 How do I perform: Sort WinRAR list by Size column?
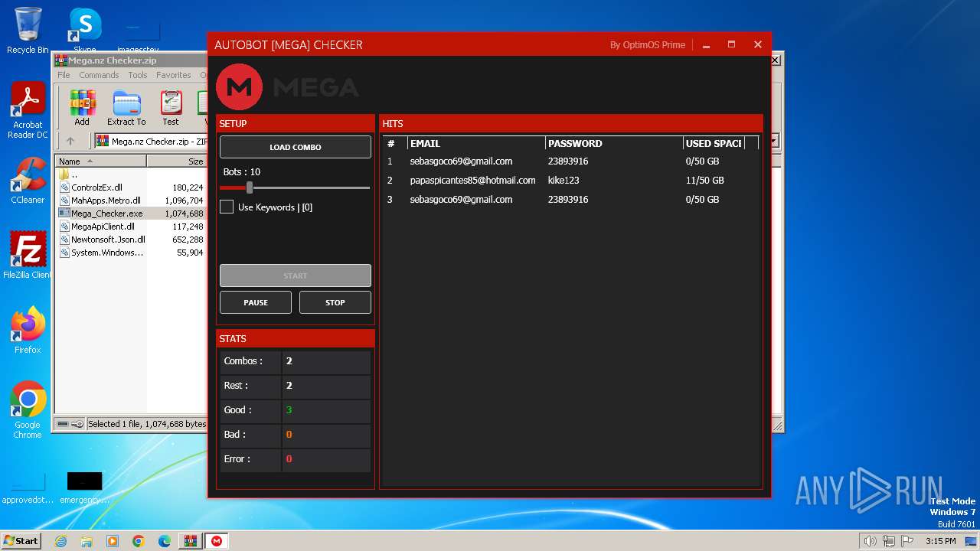(x=177, y=161)
